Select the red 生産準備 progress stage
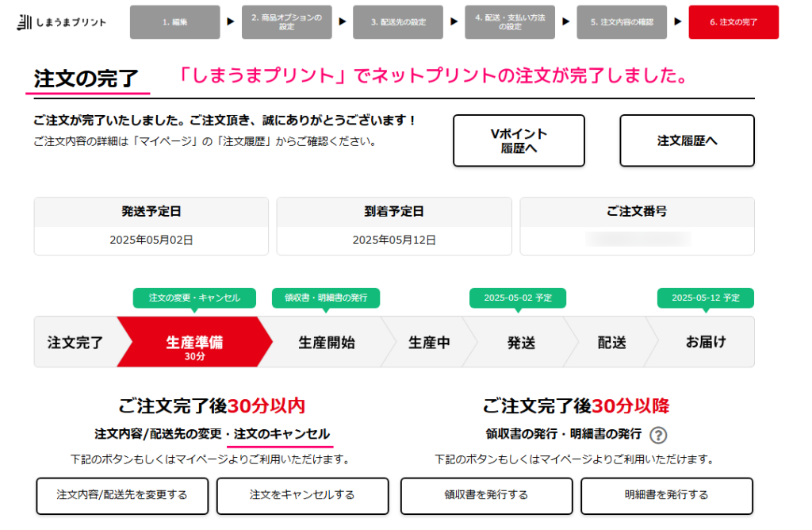The image size is (812, 530). pos(194,342)
